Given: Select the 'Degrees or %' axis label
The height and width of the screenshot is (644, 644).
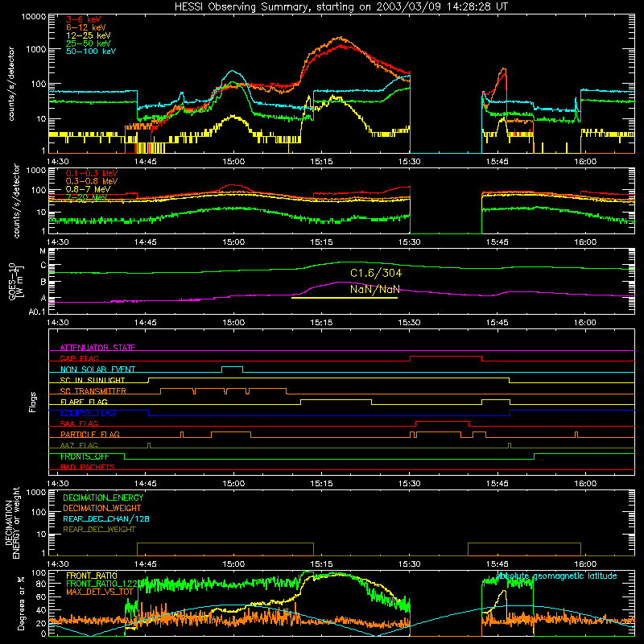Looking at the screenshot, I should click(21, 603).
